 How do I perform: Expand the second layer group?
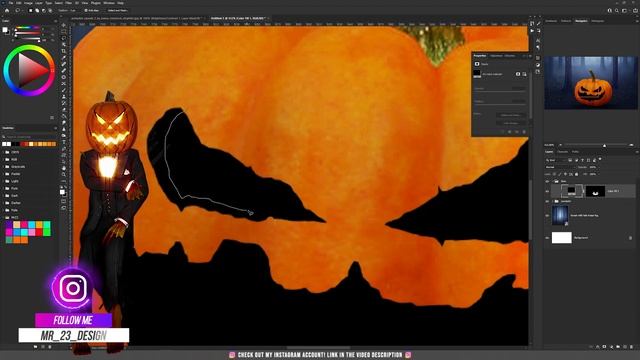(552, 201)
